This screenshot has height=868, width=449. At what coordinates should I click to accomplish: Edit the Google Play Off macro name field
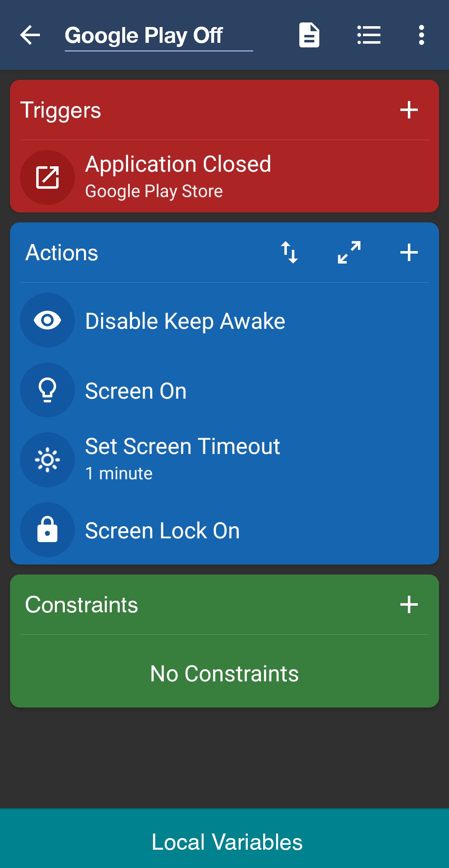[159, 36]
